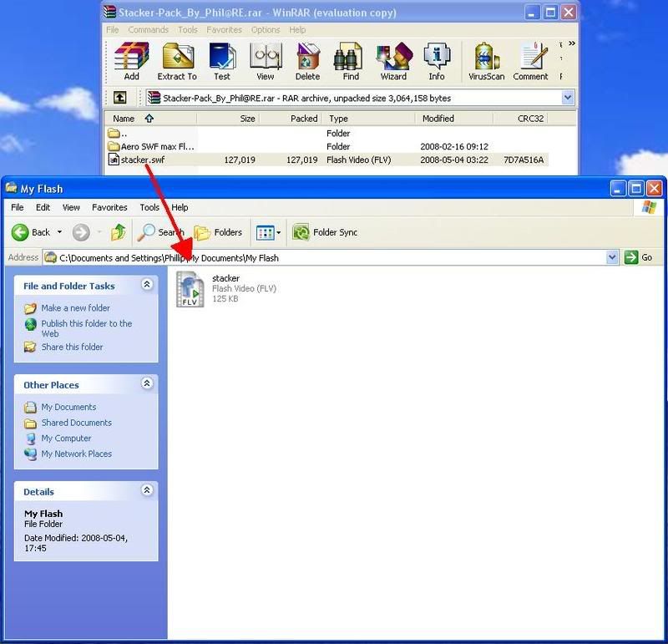
Task: Select 'Aero SWF max Fl...' folder in WinRAR
Action: coord(326,147)
